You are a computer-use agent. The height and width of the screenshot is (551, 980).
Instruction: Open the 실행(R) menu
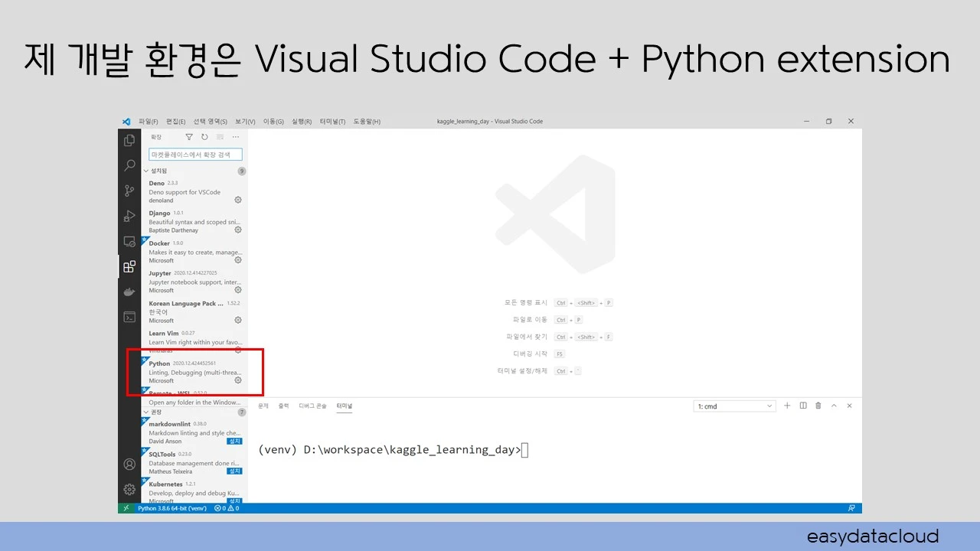pos(302,121)
